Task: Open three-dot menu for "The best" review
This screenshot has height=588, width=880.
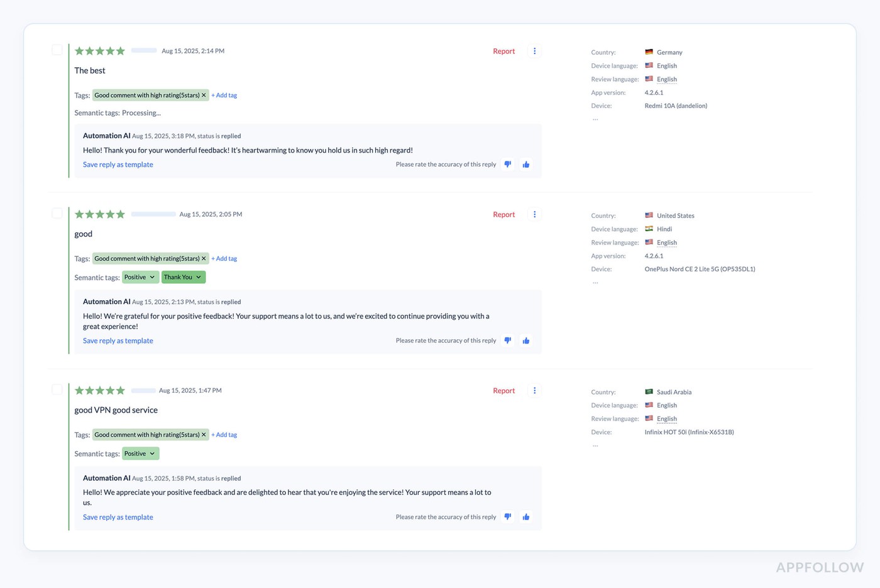Action: (x=534, y=52)
